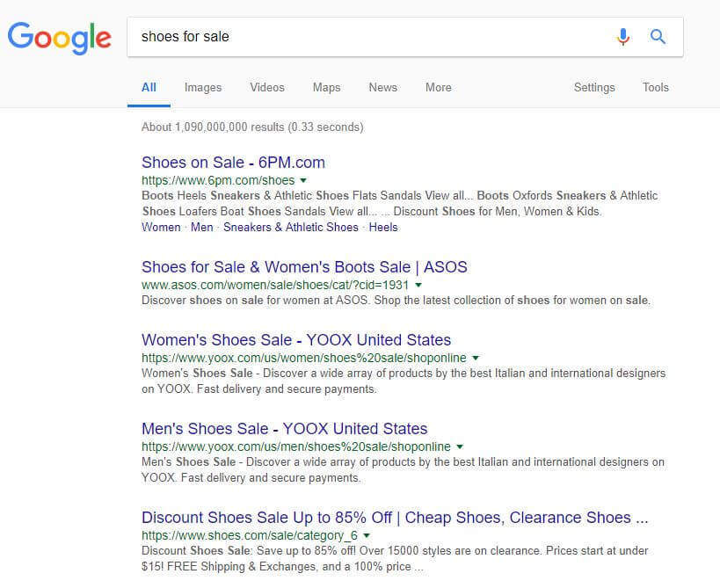Click the 'Discover shoes on sale for women at ASOS' snippet
The height and width of the screenshot is (588, 720).
396,301
